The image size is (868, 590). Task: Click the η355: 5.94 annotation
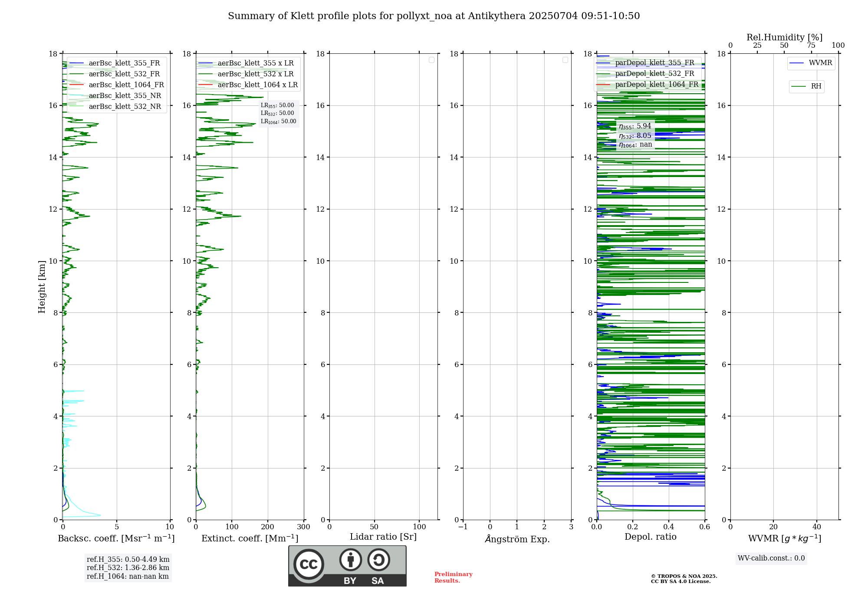[x=635, y=126]
